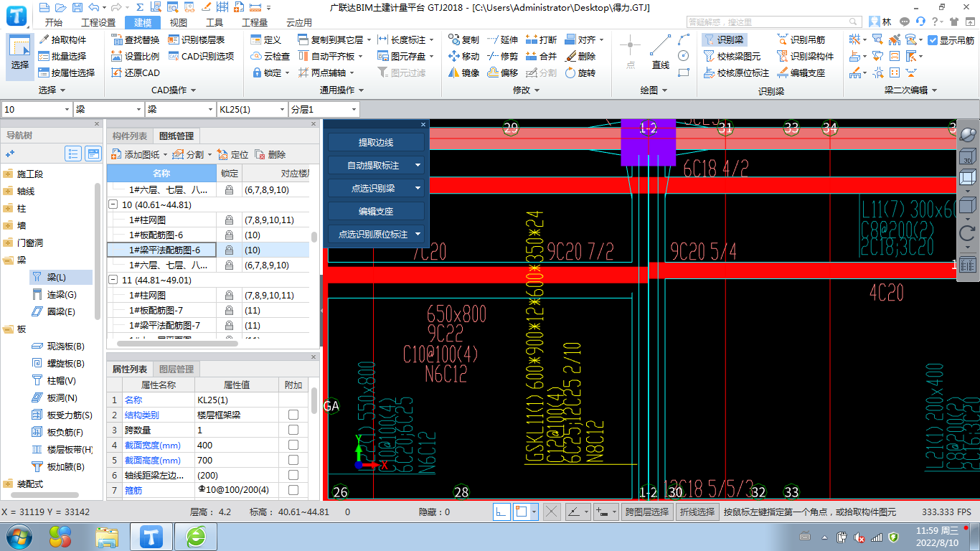Viewport: 980px width, 551px height.
Task: Check 附加 box for 跨数量 row
Action: pyautogui.click(x=293, y=430)
